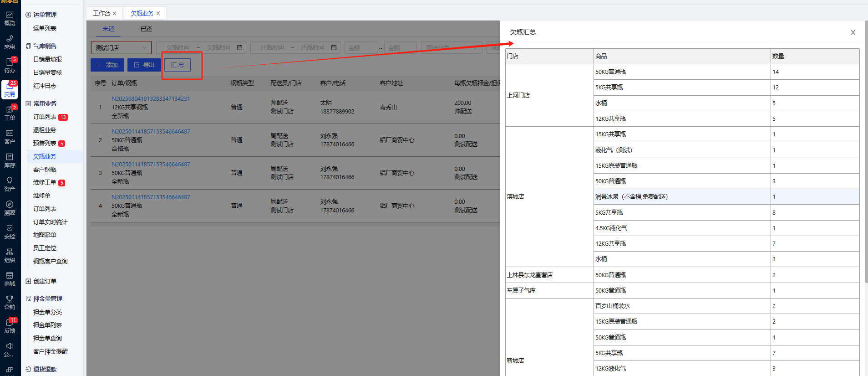Open the 溯源 traceability sidebar icon

(x=10, y=208)
